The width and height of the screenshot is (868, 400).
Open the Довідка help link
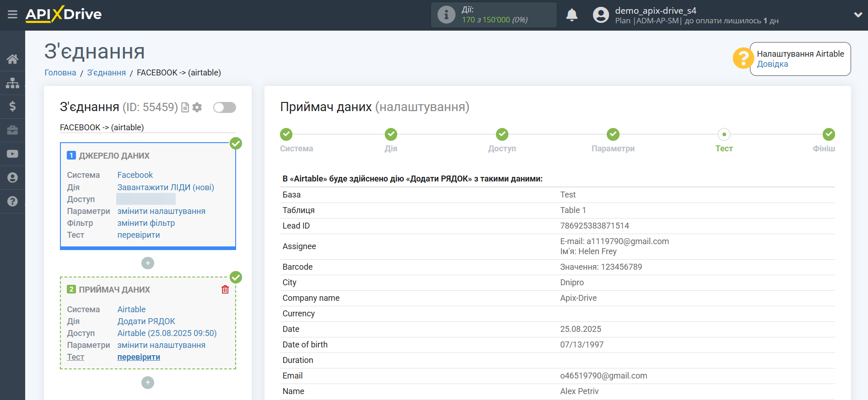tap(772, 64)
